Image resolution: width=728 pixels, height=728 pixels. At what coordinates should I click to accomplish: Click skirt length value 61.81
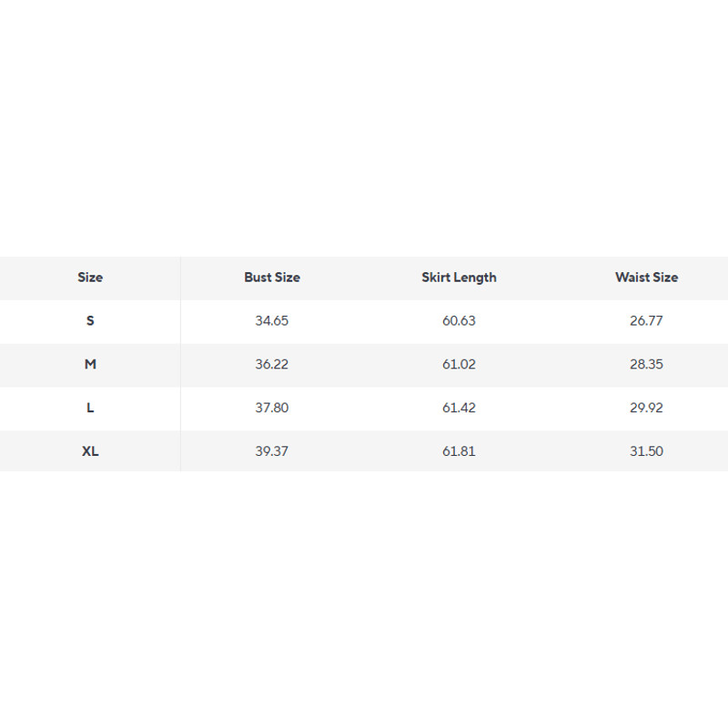tap(459, 451)
